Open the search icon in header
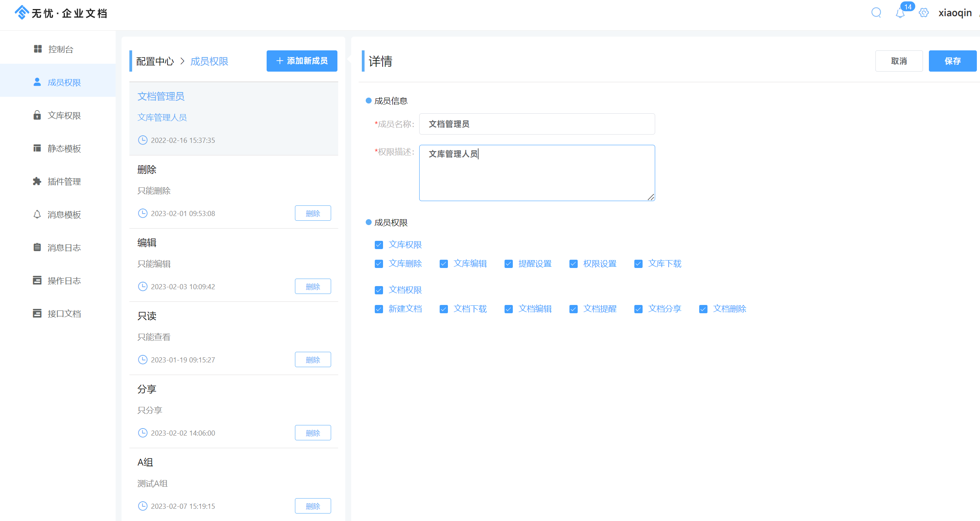980x521 pixels. 876,13
